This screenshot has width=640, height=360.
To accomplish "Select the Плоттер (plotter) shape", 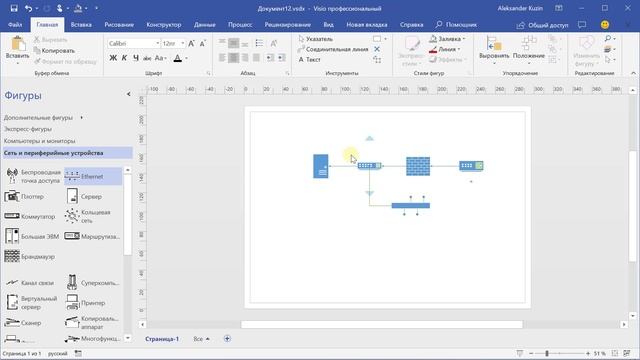I will pyautogui.click(x=24, y=196).
